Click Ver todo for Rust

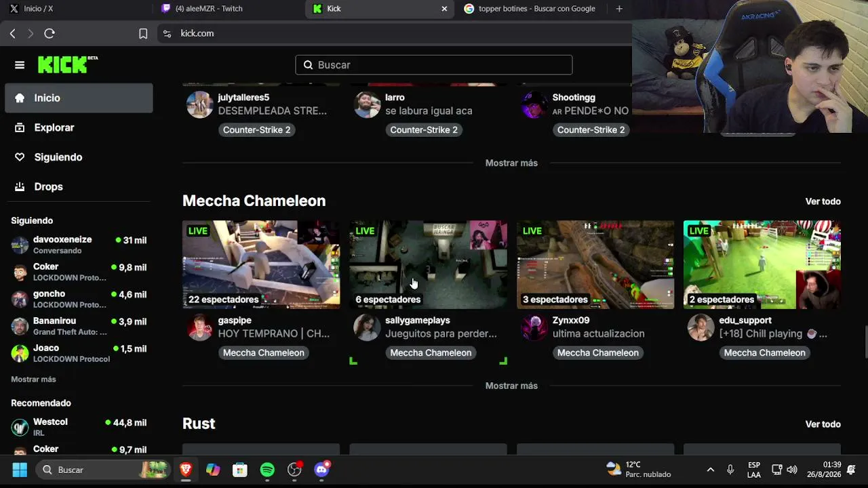823,424
